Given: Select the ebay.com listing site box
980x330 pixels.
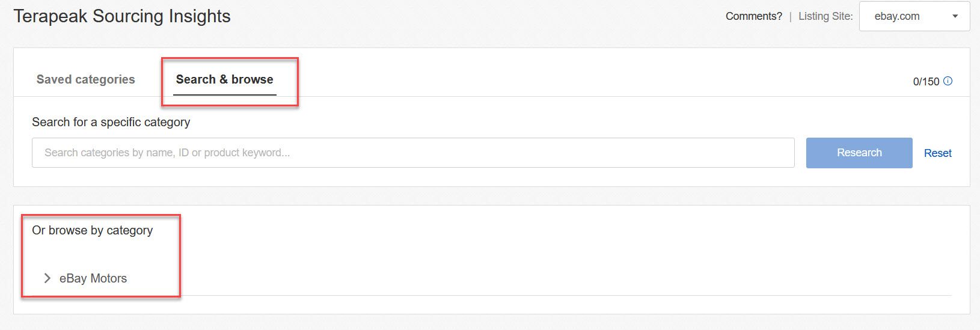Looking at the screenshot, I should point(914,16).
